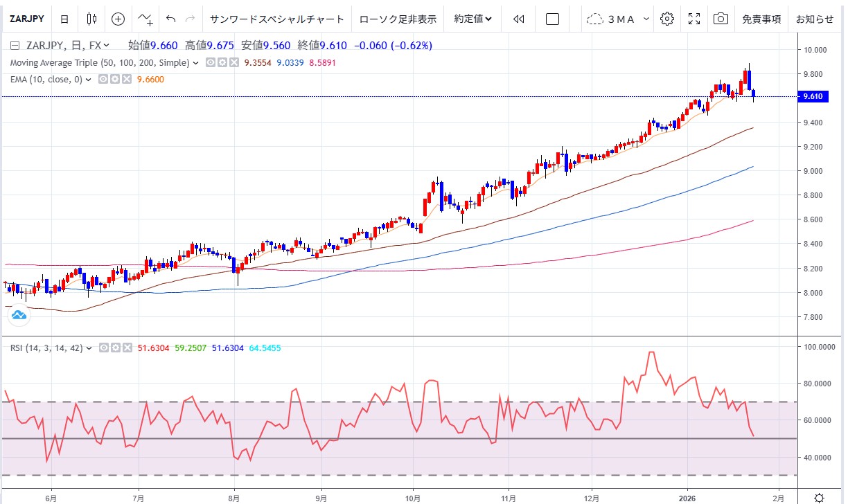Click the compare/add symbol plus icon
This screenshot has width=848, height=504.
[118, 19]
